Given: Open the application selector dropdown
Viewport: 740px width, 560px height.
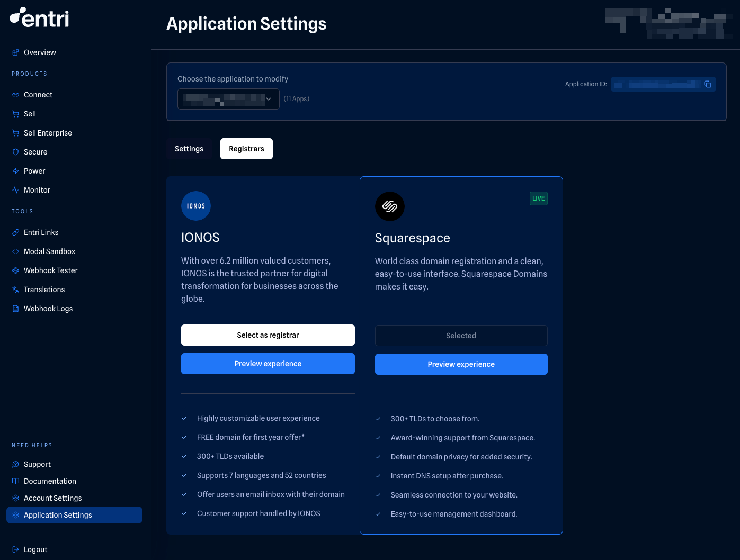Looking at the screenshot, I should click(228, 99).
